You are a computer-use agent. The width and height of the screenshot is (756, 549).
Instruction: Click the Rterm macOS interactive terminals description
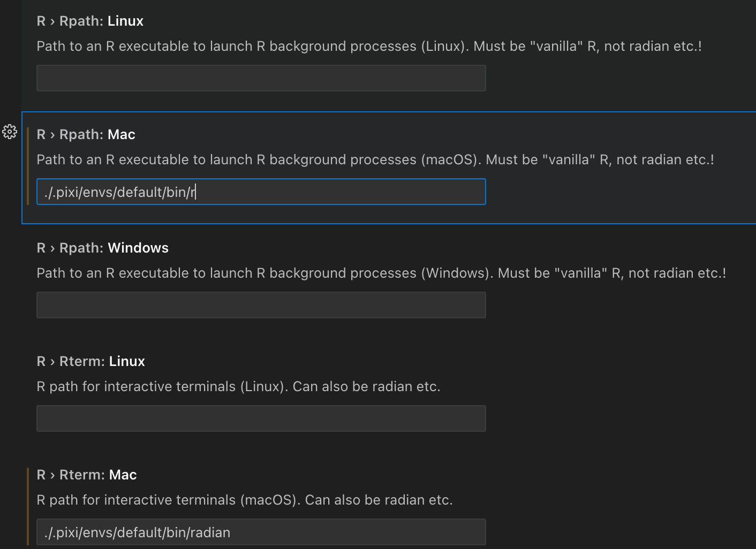coord(245,500)
